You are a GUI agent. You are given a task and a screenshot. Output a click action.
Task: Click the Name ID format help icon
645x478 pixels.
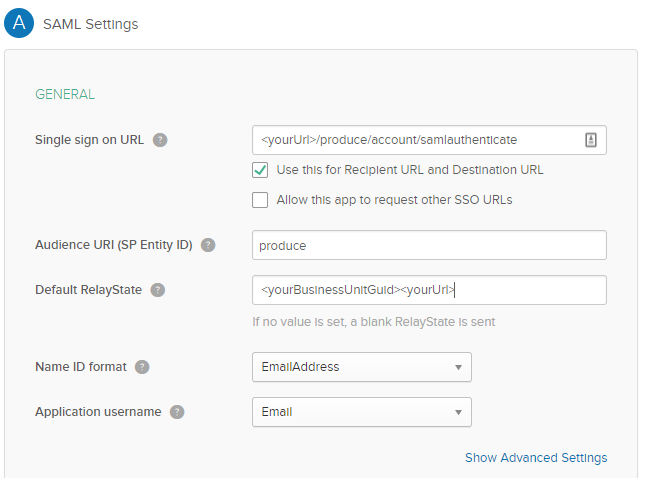tap(142, 367)
